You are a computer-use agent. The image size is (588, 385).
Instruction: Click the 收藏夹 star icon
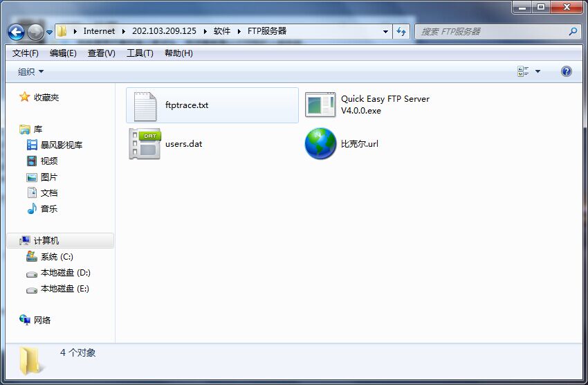25,97
